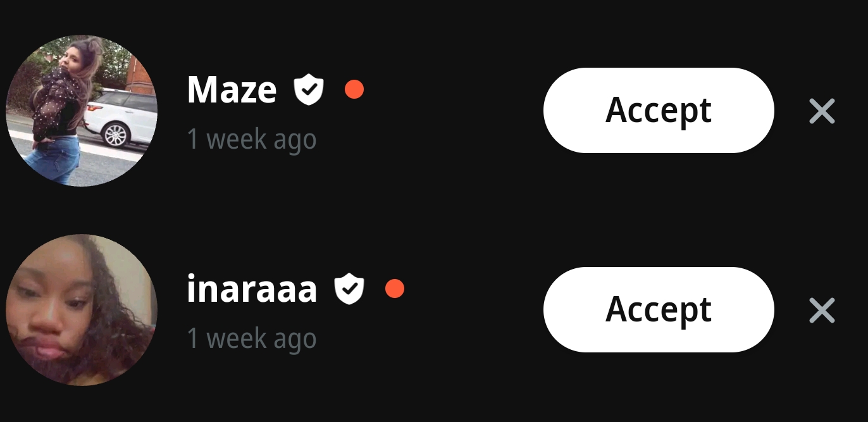868x422 pixels.
Task: Click the verified shield badge beside Maze
Action: [x=309, y=89]
